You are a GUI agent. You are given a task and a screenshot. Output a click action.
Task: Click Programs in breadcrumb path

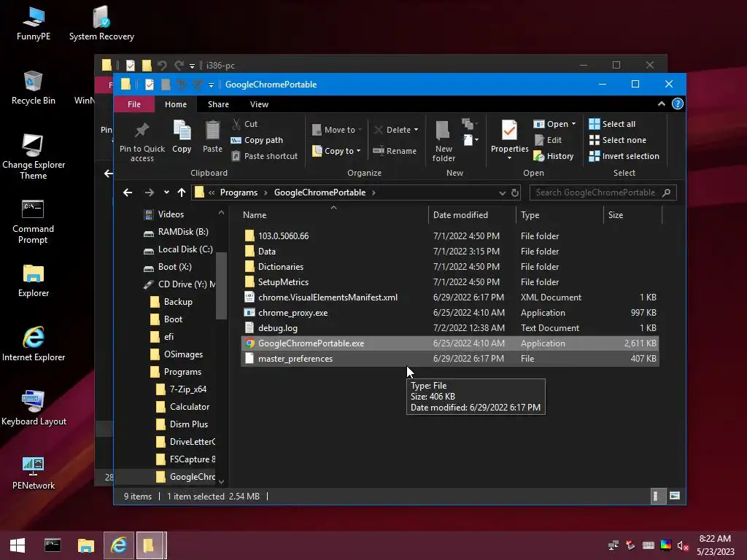coord(239,192)
